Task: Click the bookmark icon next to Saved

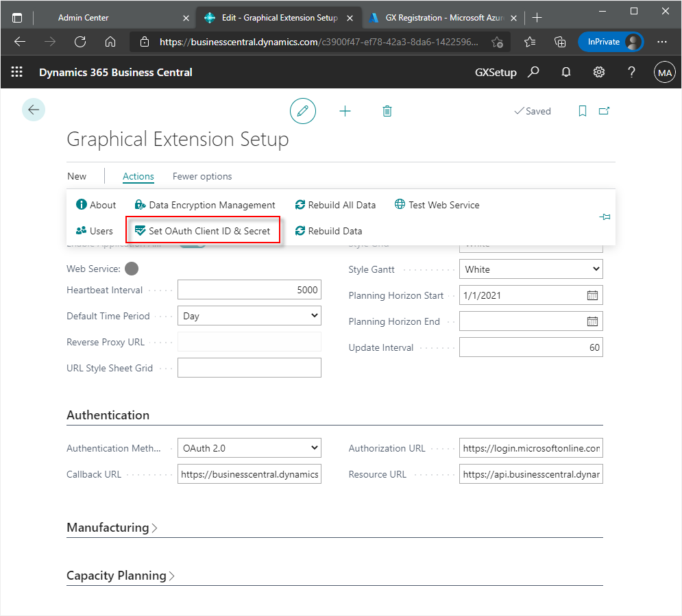Action: (x=583, y=111)
